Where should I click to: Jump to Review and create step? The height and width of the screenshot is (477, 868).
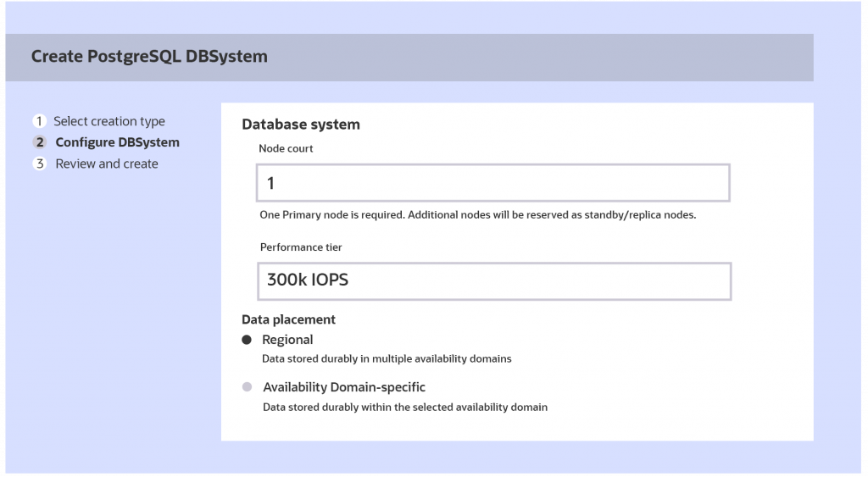[x=107, y=164]
